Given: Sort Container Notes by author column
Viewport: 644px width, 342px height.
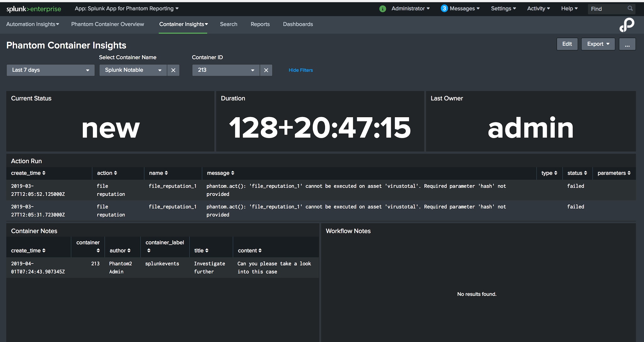Looking at the screenshot, I should (x=120, y=251).
